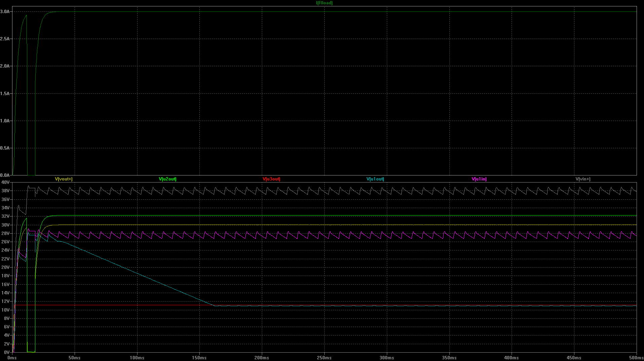Click the 34V axis value

pyautogui.click(x=5, y=208)
